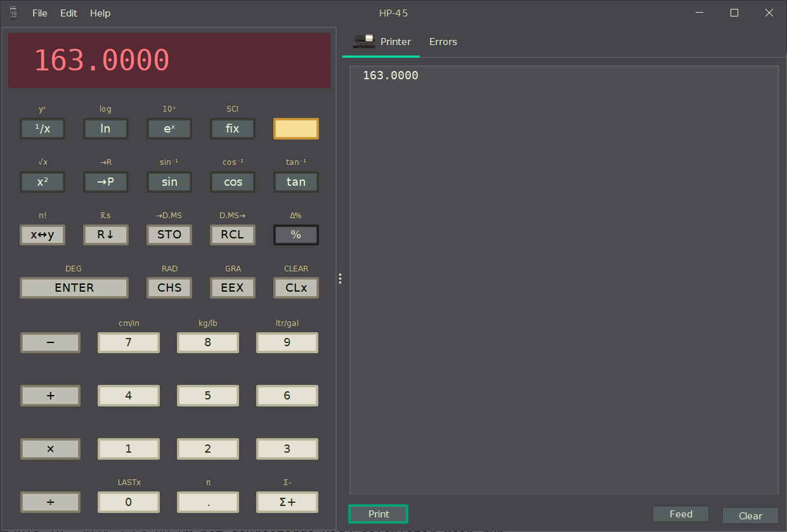Click the multiply operator key
This screenshot has width=787, height=532.
pos(51,449)
